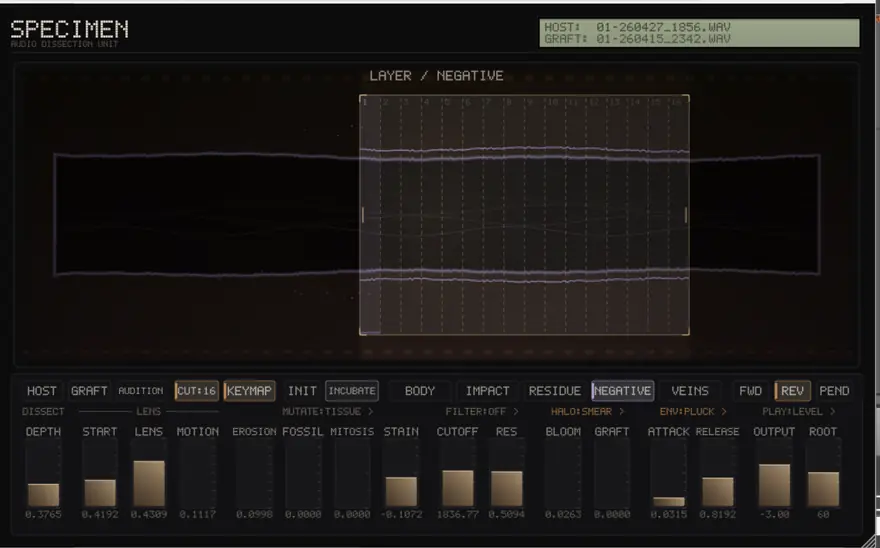
Task: Open the ENV:PLUCK envelope selector
Action: [x=693, y=412]
